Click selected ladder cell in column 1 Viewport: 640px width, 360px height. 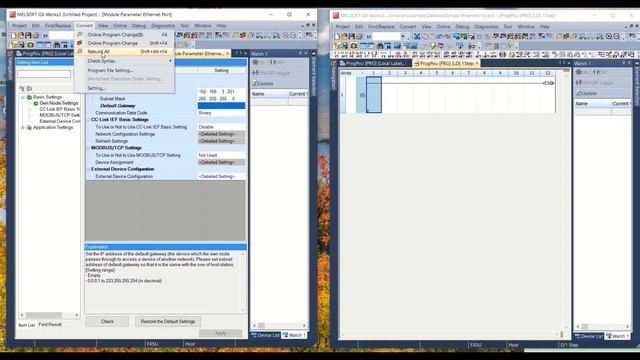373,95
